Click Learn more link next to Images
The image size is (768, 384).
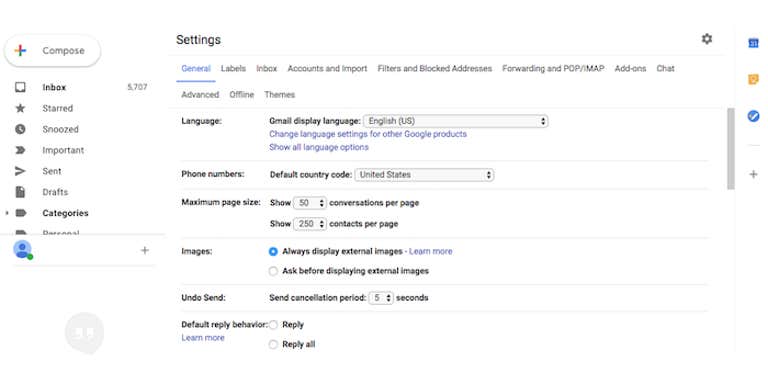[431, 251]
